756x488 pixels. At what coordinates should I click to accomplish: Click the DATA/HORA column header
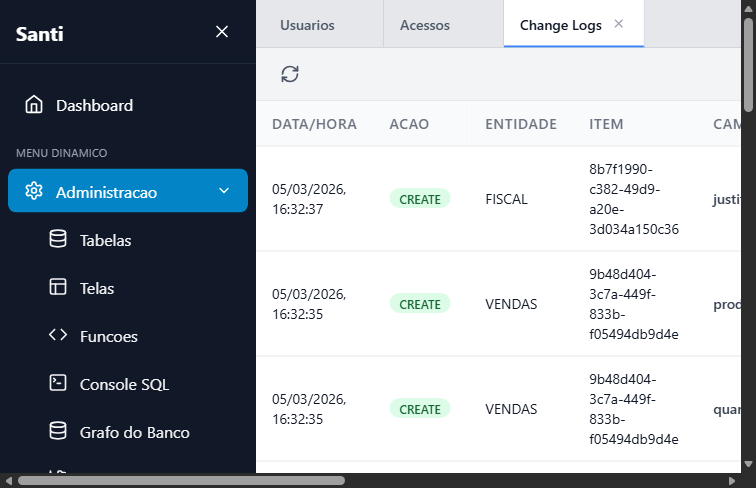(x=314, y=124)
